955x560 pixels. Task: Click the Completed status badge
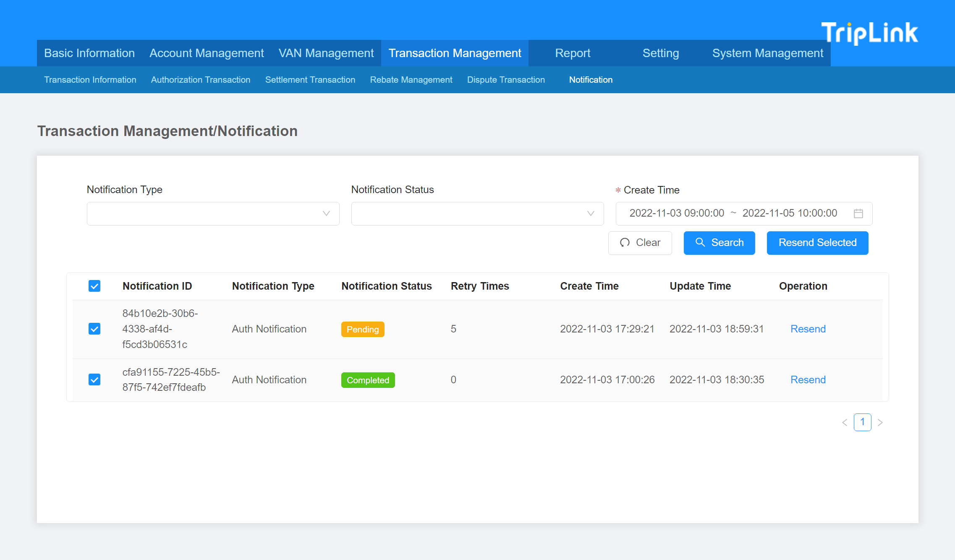pyautogui.click(x=368, y=380)
